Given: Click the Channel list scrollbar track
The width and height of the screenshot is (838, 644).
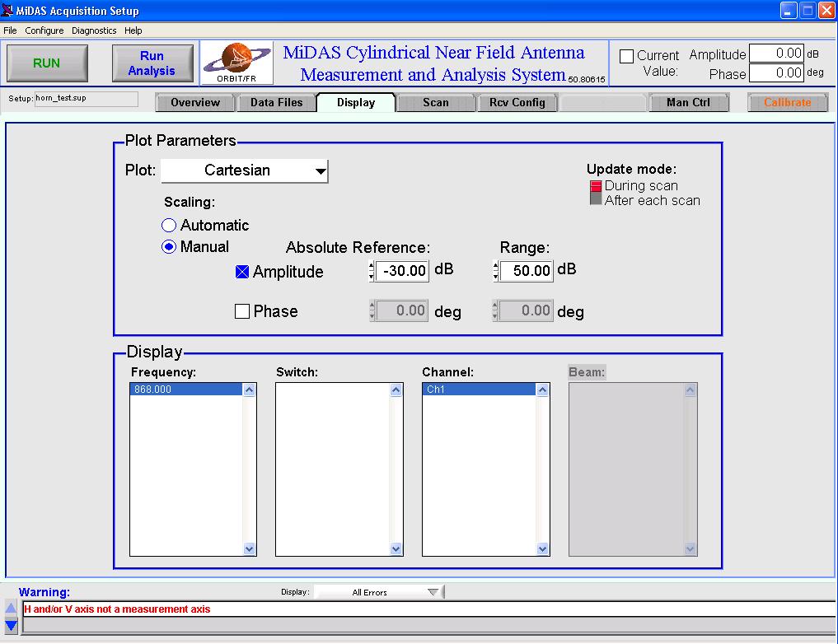Looking at the screenshot, I should (x=542, y=469).
